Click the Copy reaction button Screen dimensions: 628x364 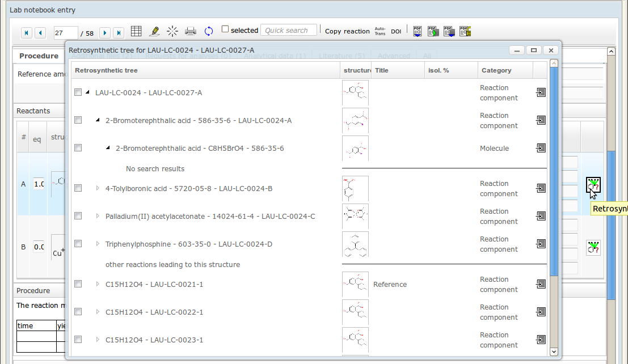click(347, 31)
